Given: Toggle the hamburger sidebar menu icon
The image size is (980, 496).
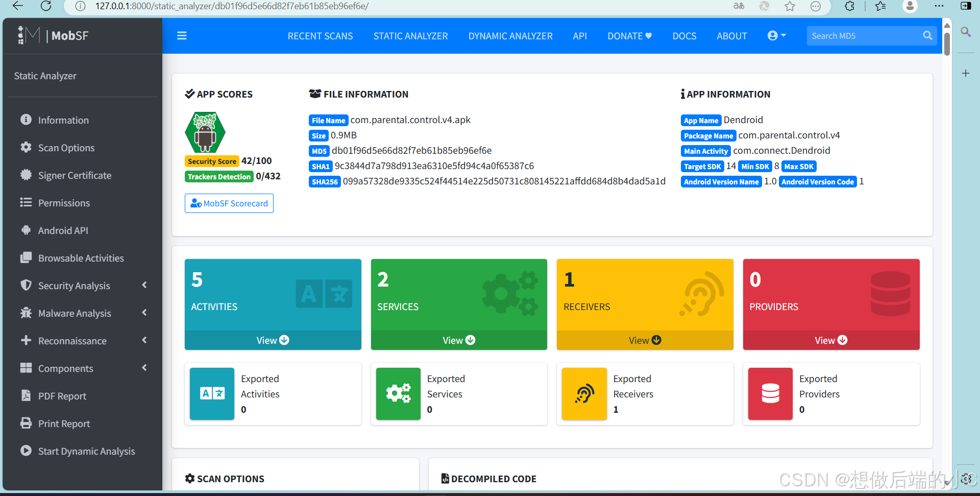Looking at the screenshot, I should pyautogui.click(x=182, y=36).
